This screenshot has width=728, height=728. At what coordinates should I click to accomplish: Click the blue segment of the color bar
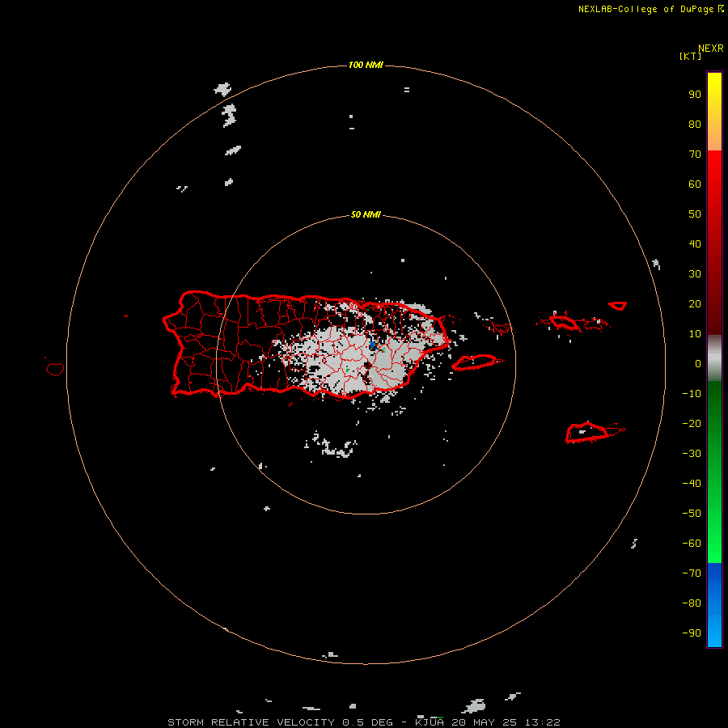click(714, 605)
